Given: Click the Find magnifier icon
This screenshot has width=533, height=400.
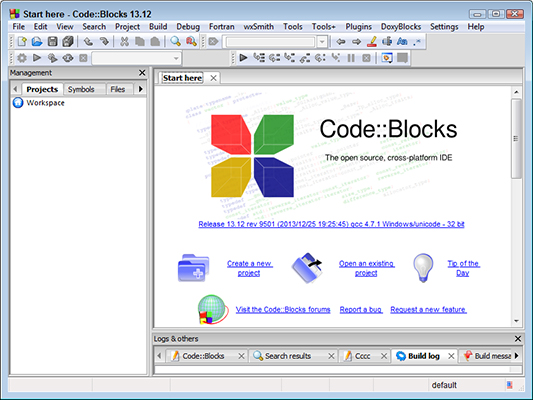Looking at the screenshot, I should [175, 41].
